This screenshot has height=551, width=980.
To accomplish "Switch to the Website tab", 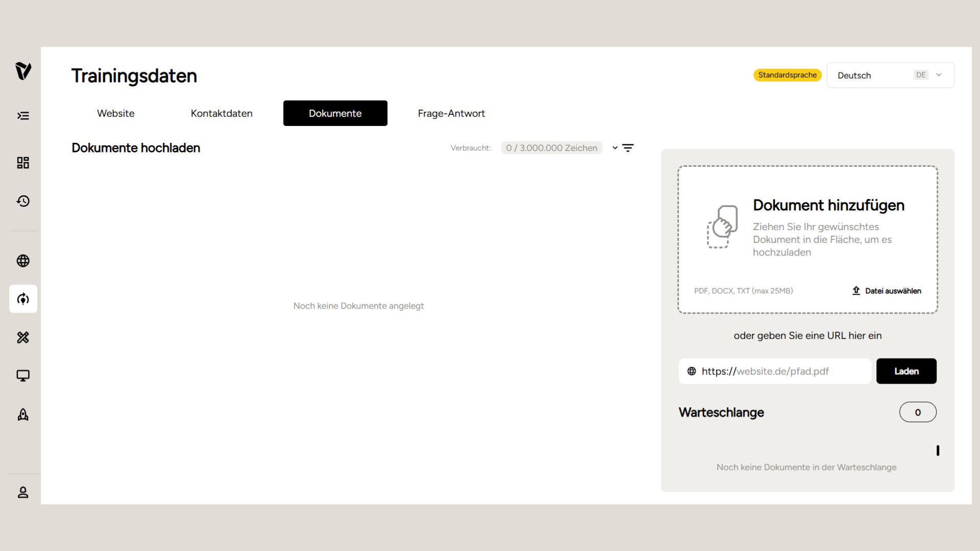I will coord(116,113).
